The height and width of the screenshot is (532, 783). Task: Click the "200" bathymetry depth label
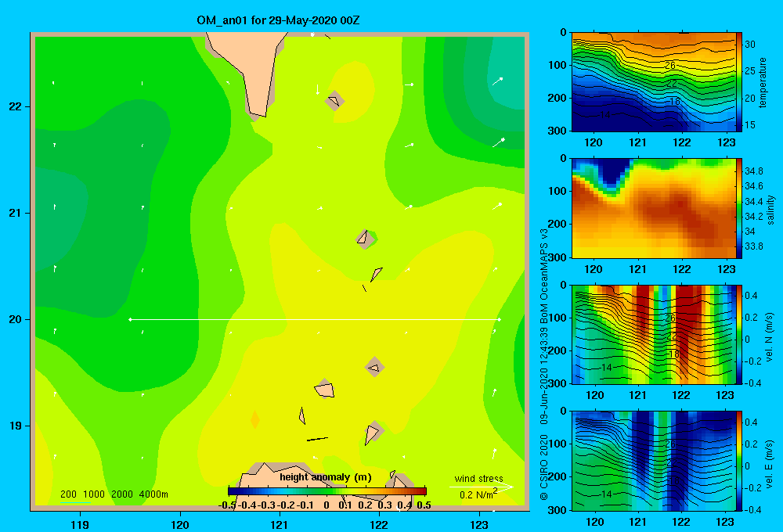tap(68, 494)
